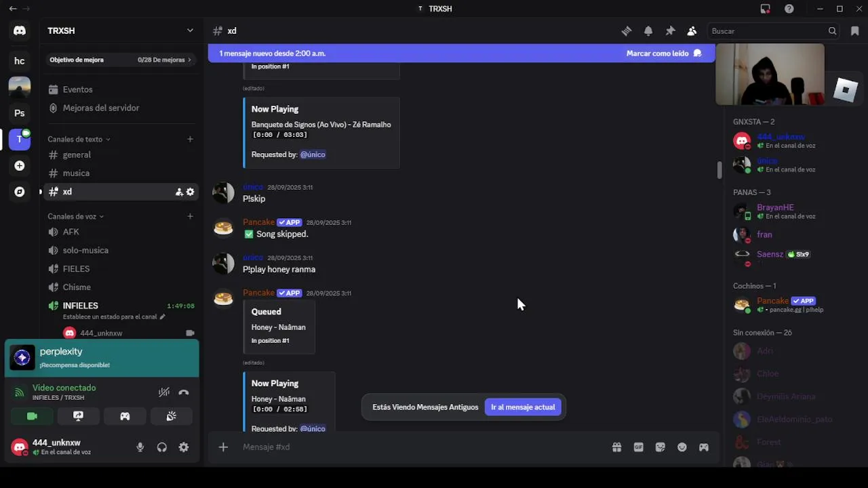Mute microphone in user panel

pos(140,447)
